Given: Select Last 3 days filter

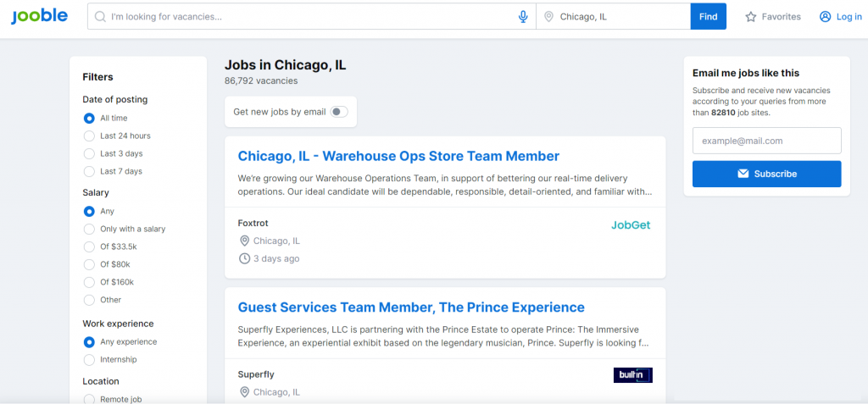Looking at the screenshot, I should (89, 153).
